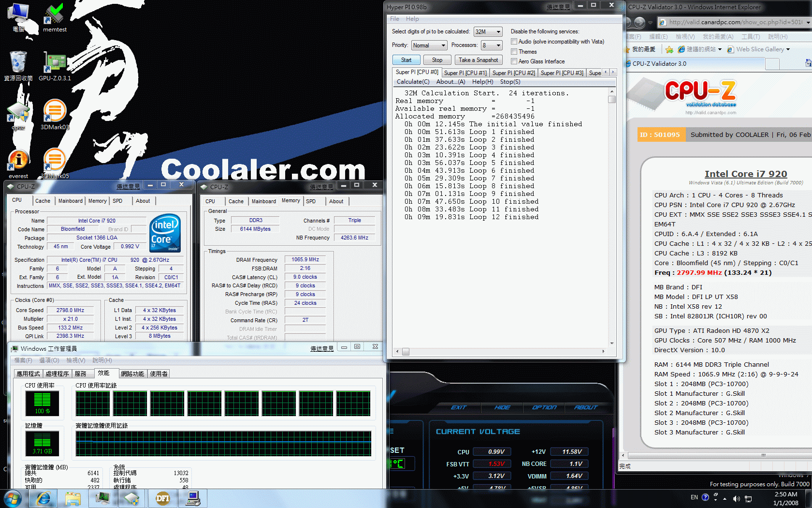The image size is (812, 508).
Task: Click the blue help tray icon
Action: [705, 497]
